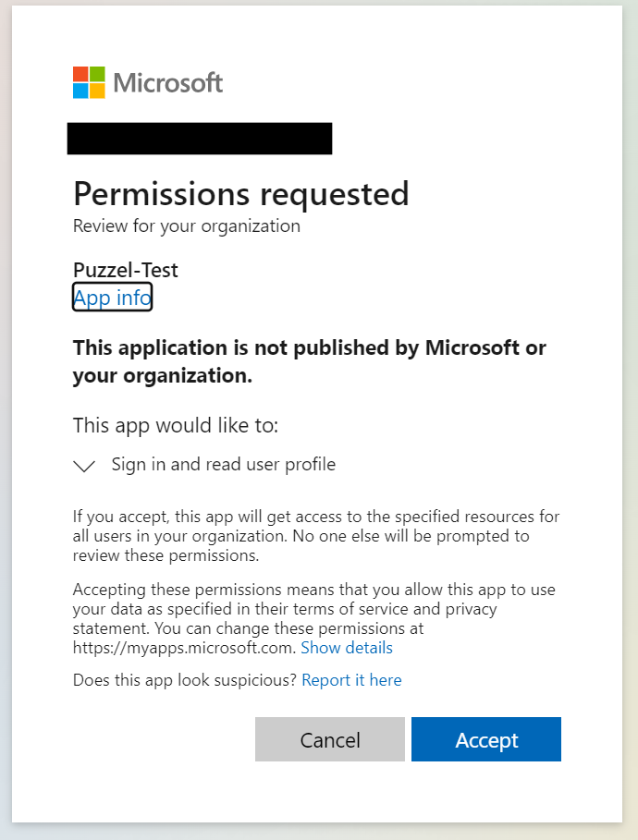Click the Permissions requested heading

click(x=241, y=195)
